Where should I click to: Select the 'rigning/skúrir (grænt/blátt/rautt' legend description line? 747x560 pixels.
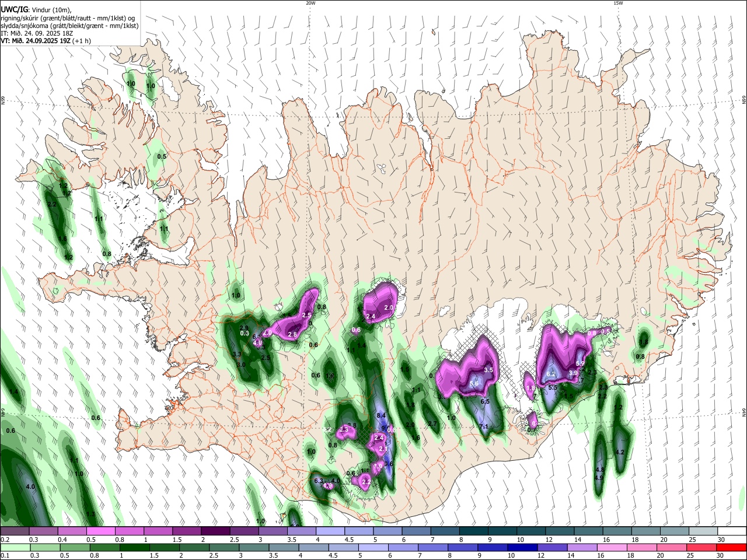tap(68, 17)
